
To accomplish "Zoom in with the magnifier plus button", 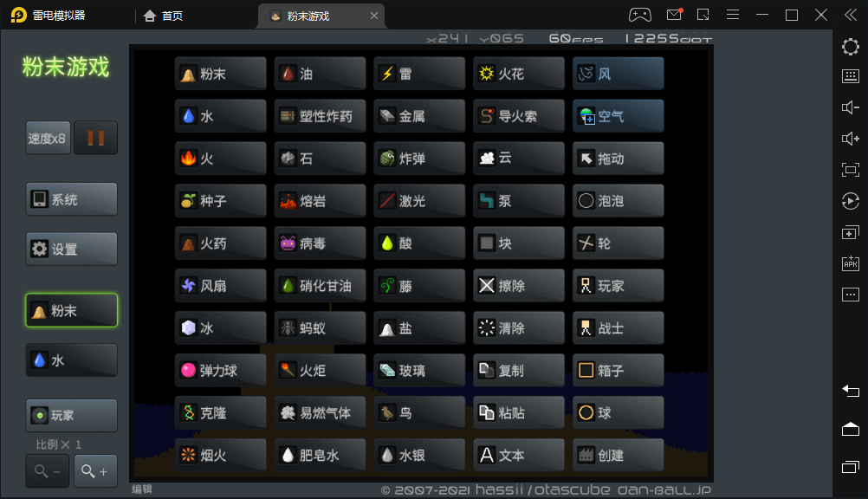I will 95,470.
